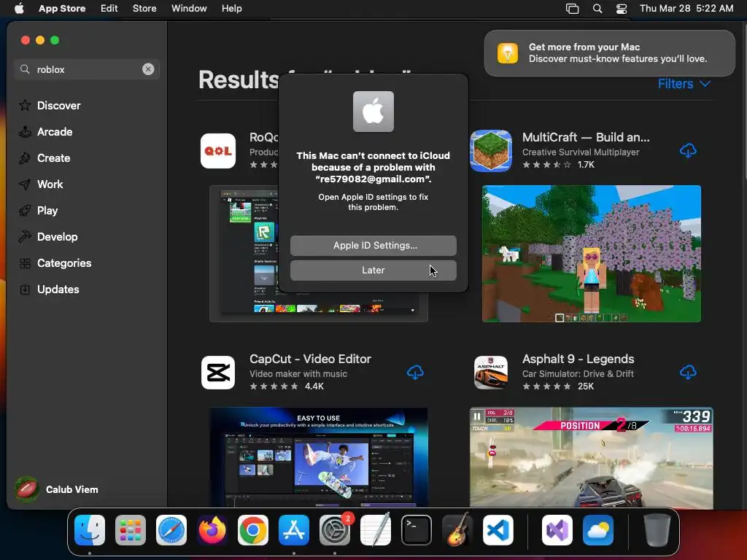This screenshot has width=747, height=560.
Task: Launch TextEdit from the Dock
Action: point(376,530)
